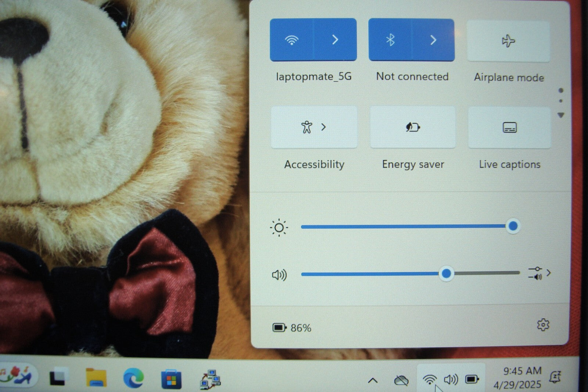
Task: Click OneDrive cloud tray icon
Action: (401, 380)
